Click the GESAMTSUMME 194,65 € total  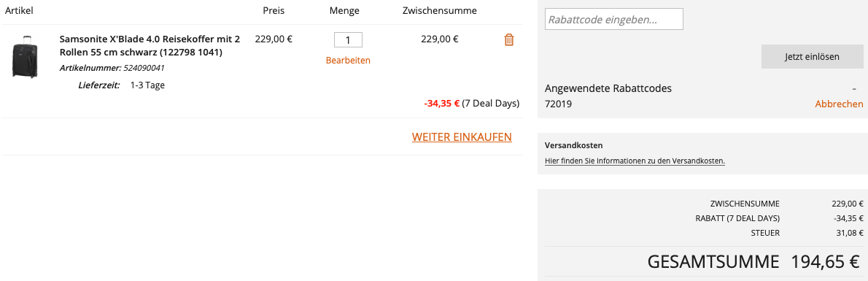click(753, 261)
